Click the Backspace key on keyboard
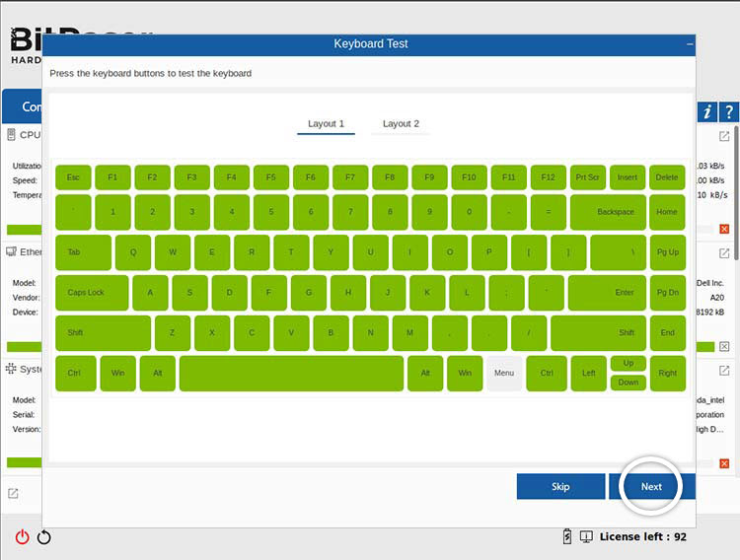This screenshot has width=740, height=560. (608, 212)
